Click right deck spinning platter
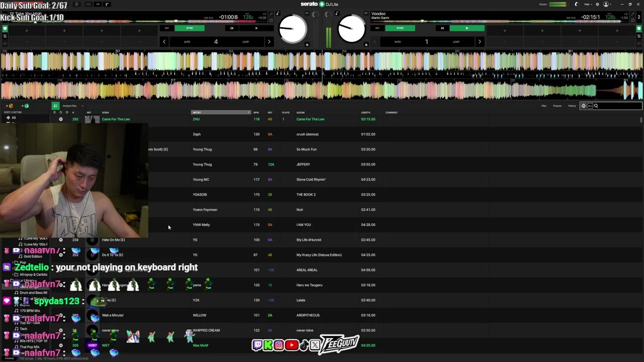Screen dimensions: 644x362 pyautogui.click(x=352, y=29)
